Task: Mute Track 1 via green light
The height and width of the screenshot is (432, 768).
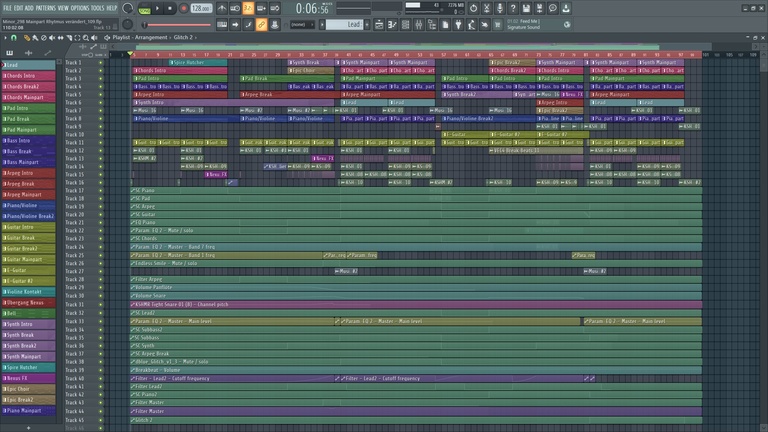Action: point(100,63)
